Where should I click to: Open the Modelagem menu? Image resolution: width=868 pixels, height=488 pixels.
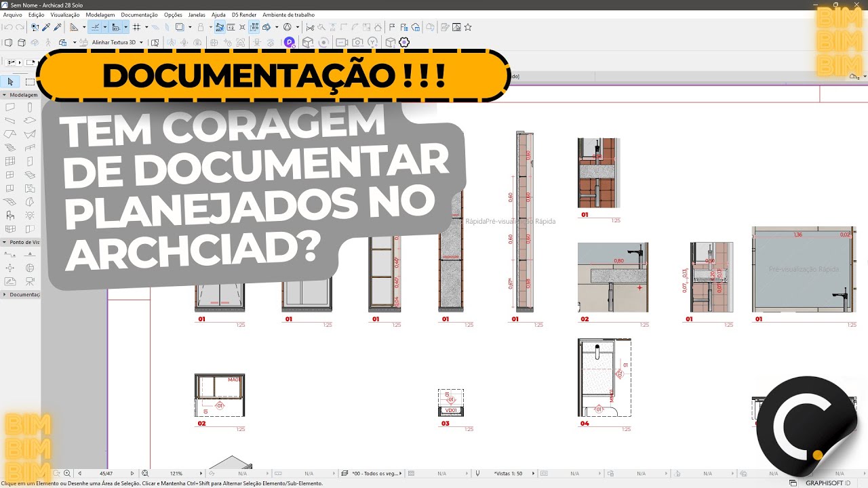pyautogui.click(x=100, y=14)
